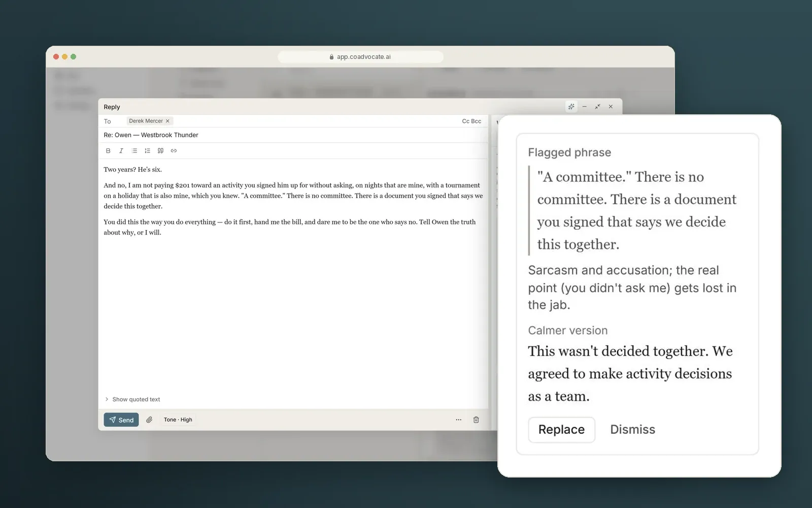Send the reply email
Screen dimensions: 812x508
[121, 420]
